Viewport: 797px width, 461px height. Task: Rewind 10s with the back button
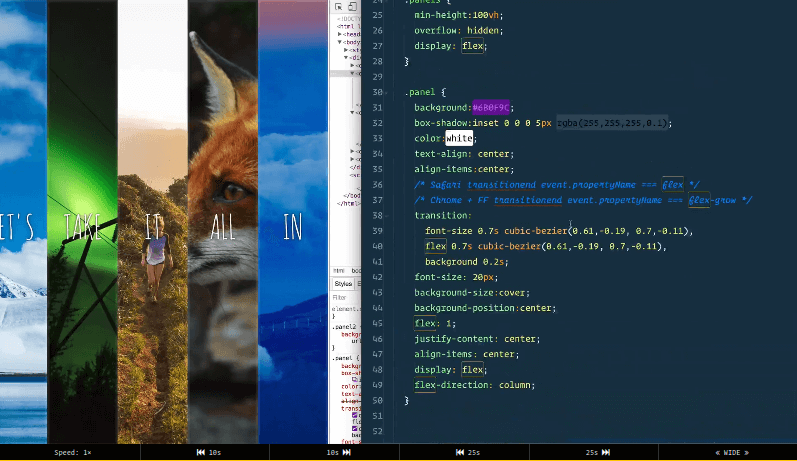208,452
